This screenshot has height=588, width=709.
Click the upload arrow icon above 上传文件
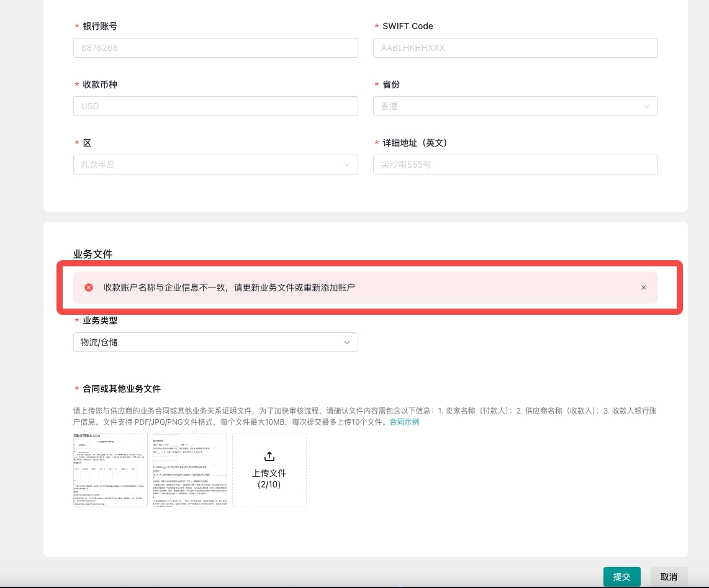[x=269, y=456]
